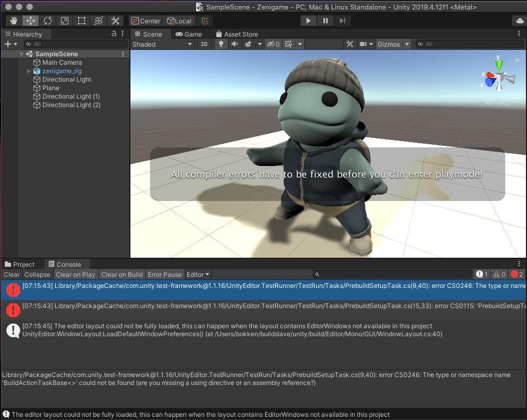Image resolution: width=527 pixels, height=420 pixels.
Task: Open the Shaded draw mode dropdown
Action: [x=162, y=45]
